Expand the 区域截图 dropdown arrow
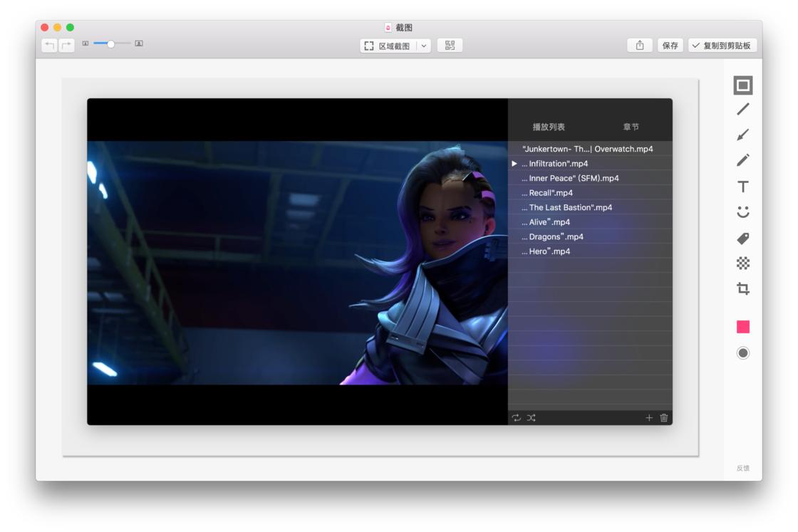This screenshot has height=532, width=798. point(423,46)
